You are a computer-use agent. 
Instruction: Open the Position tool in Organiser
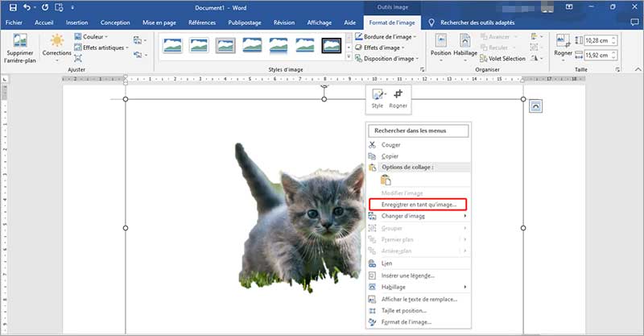click(441, 45)
